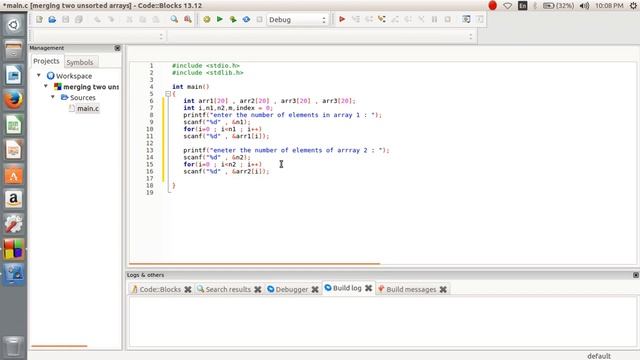Click the Abort build icon

(259, 19)
